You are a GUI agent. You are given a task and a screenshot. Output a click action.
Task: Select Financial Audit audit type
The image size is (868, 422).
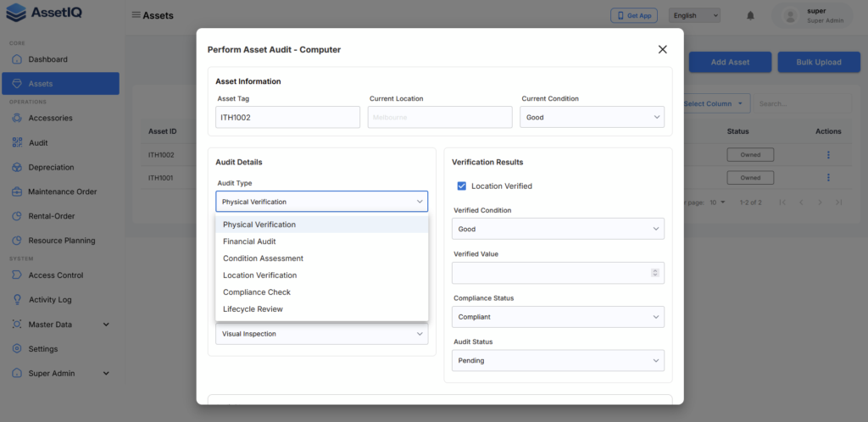point(321,242)
